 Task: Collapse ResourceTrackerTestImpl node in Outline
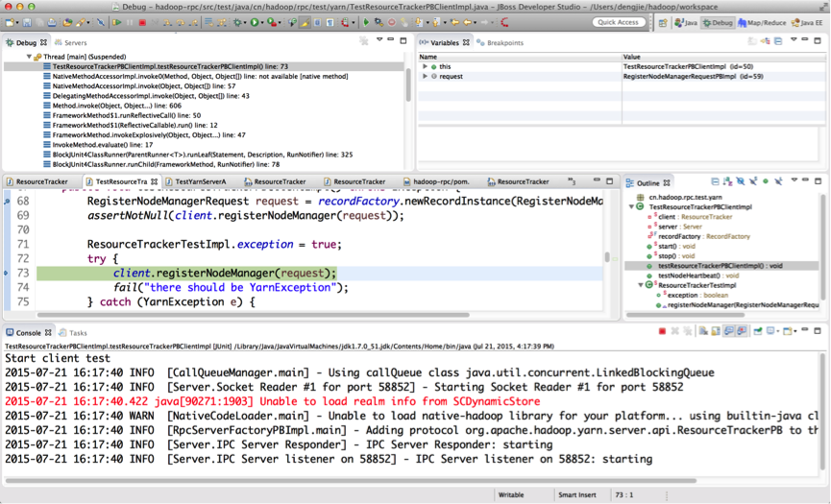641,285
